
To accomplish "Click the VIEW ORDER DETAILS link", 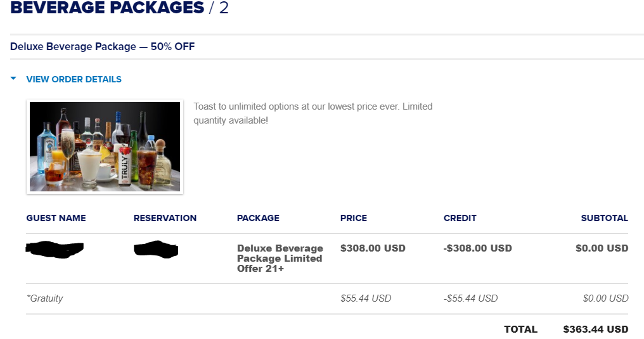I will [74, 79].
